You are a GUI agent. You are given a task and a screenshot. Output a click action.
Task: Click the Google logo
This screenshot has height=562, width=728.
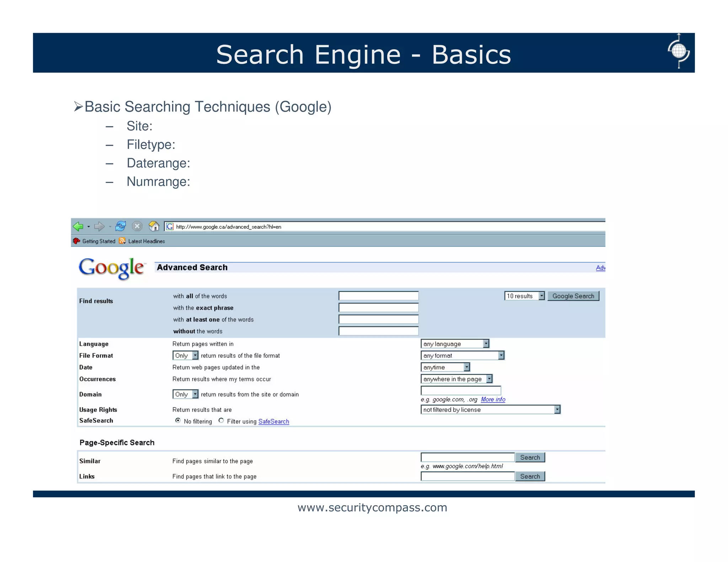point(112,268)
